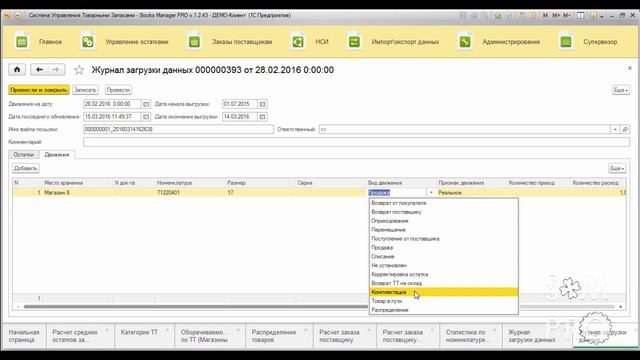Choose highlighted Комплектация option

(x=444, y=292)
